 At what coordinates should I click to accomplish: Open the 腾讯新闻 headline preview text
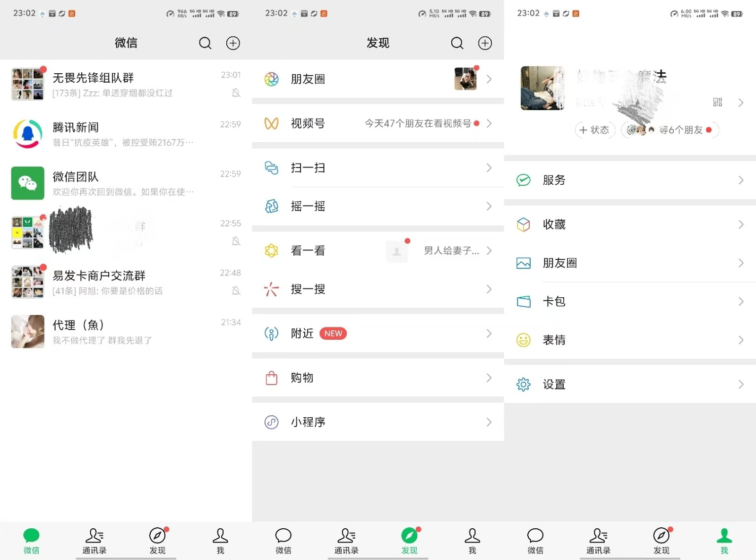point(123,142)
